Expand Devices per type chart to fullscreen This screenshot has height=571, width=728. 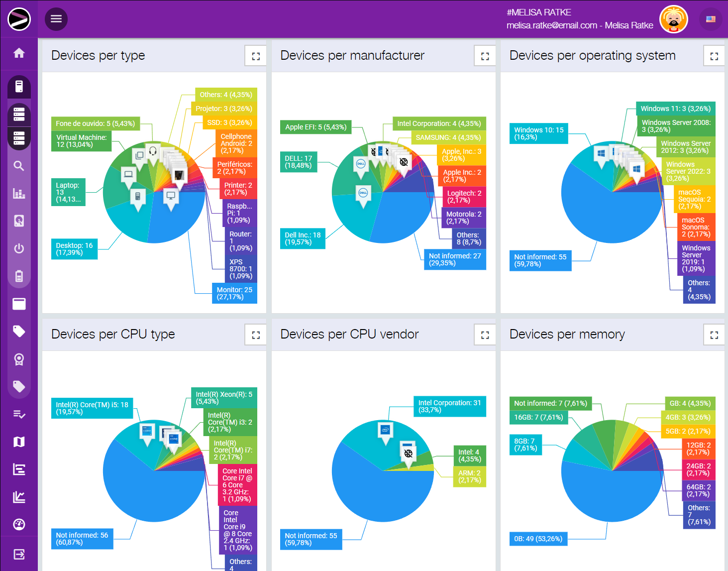(256, 56)
